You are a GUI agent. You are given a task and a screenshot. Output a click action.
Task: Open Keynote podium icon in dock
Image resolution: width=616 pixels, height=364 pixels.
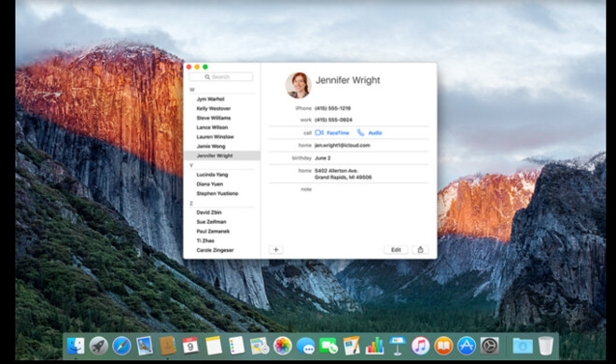398,346
